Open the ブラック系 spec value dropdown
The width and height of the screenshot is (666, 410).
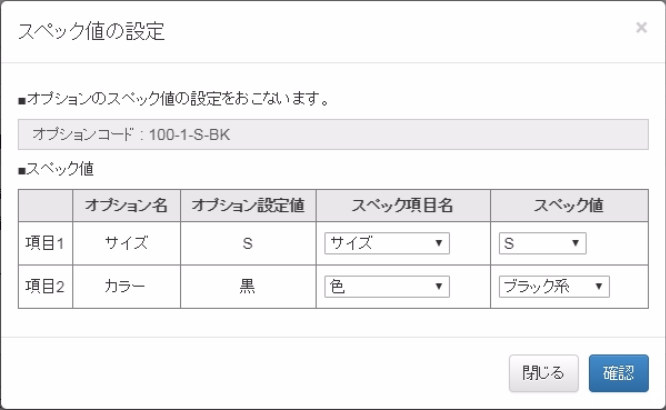[x=554, y=286]
